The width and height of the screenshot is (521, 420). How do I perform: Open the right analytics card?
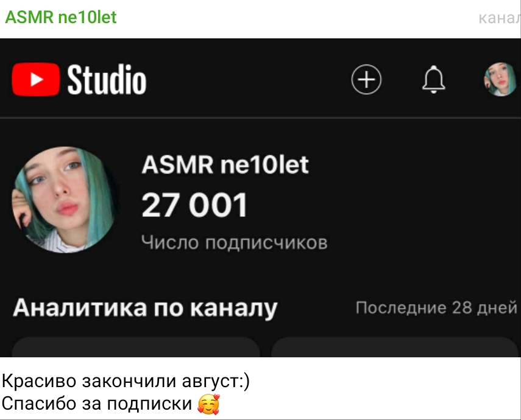(394, 347)
